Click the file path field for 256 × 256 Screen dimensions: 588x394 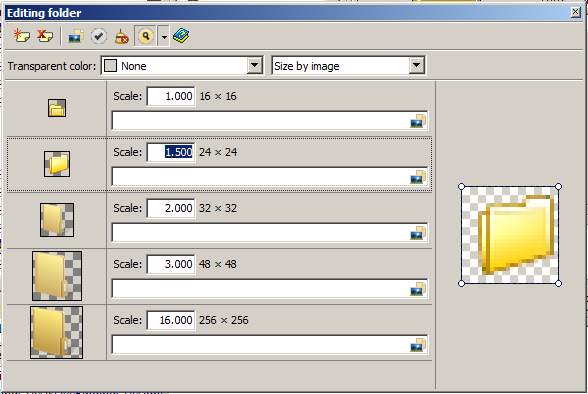tap(270, 345)
